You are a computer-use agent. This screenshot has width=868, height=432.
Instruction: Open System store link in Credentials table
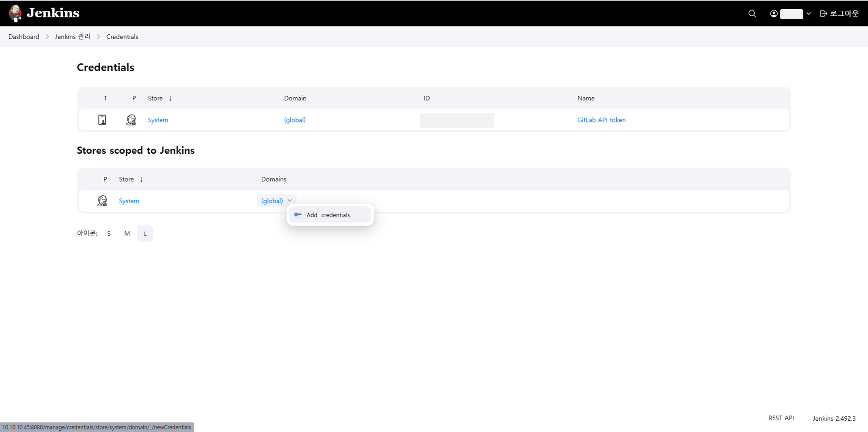point(158,120)
